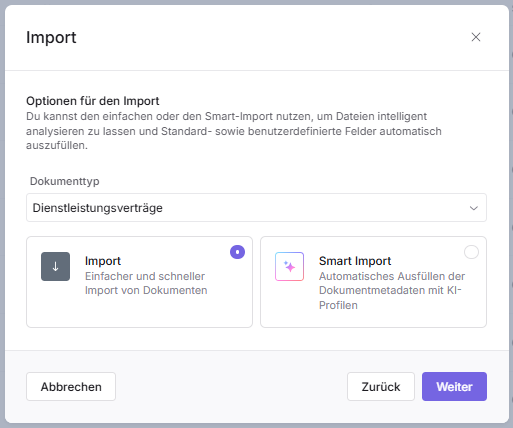The width and height of the screenshot is (513, 428).
Task: Click the 'Einfacher und schneller Import' description
Action: (x=146, y=283)
